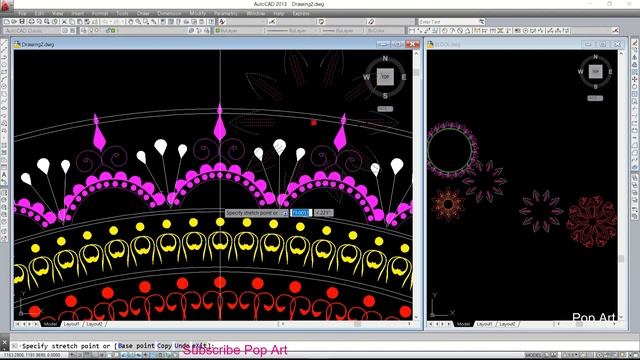
Task: Click the Drawing2 horizontal scrollbar thumb
Action: (358, 324)
